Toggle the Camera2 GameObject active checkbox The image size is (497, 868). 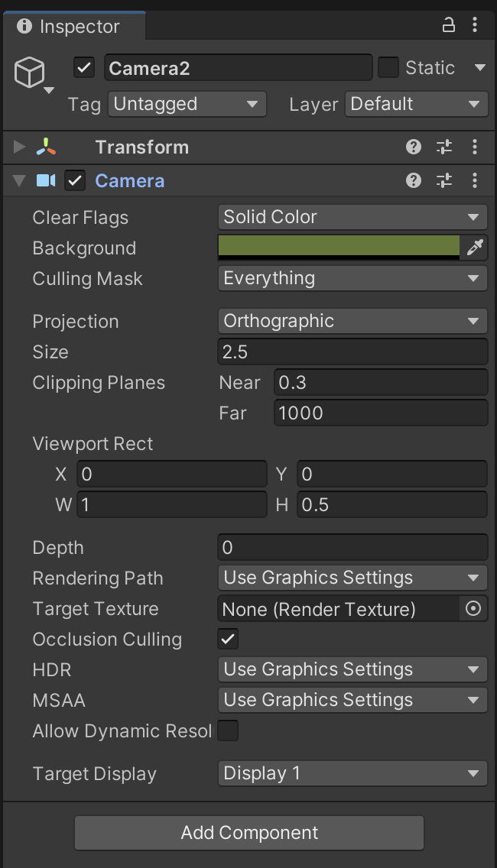click(x=84, y=68)
